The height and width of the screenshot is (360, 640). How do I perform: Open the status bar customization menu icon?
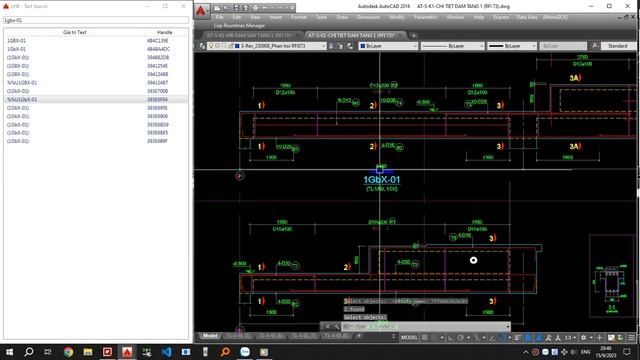tap(631, 338)
